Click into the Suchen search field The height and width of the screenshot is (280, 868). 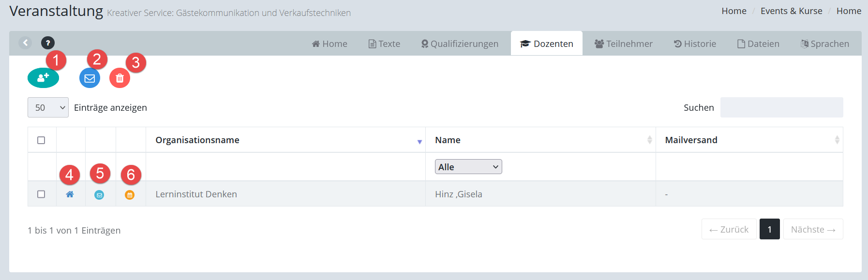[x=781, y=107]
